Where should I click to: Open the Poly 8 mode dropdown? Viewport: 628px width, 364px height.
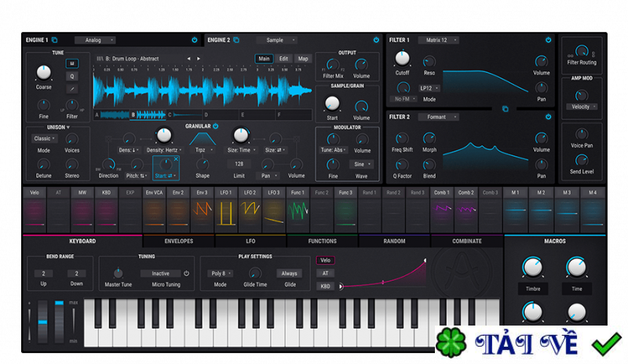coord(221,274)
